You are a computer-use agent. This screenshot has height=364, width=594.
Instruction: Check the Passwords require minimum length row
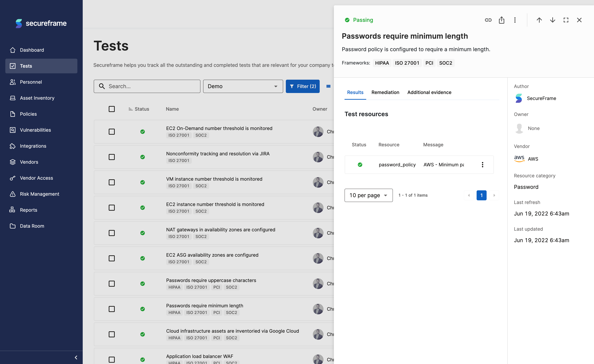[112, 309]
